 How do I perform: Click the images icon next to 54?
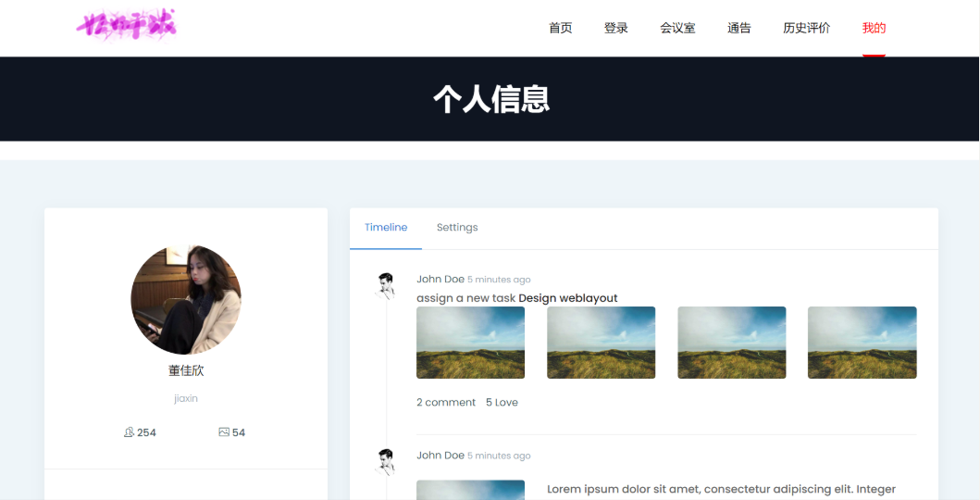pos(224,431)
